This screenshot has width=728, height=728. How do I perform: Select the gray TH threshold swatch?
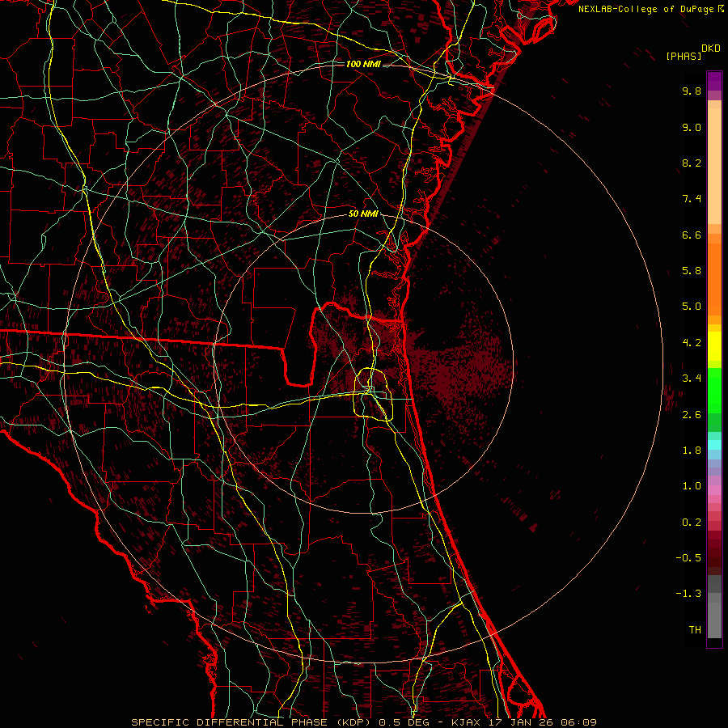(714, 629)
